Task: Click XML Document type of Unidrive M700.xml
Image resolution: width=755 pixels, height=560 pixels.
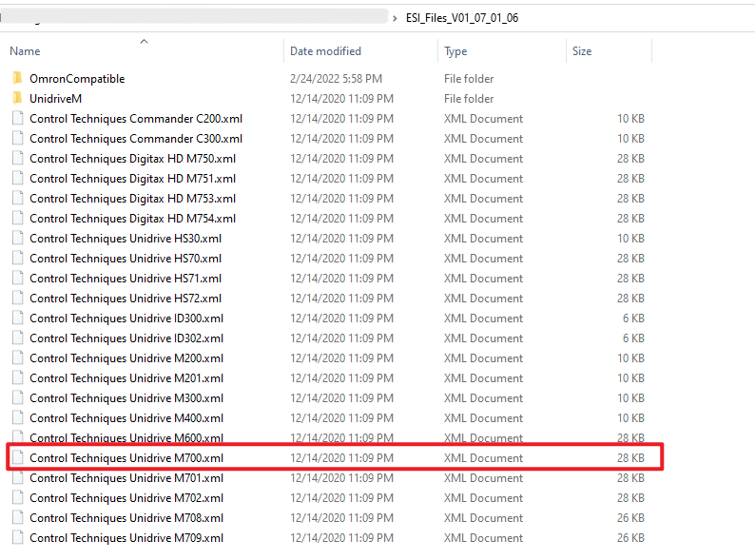Action: point(483,458)
